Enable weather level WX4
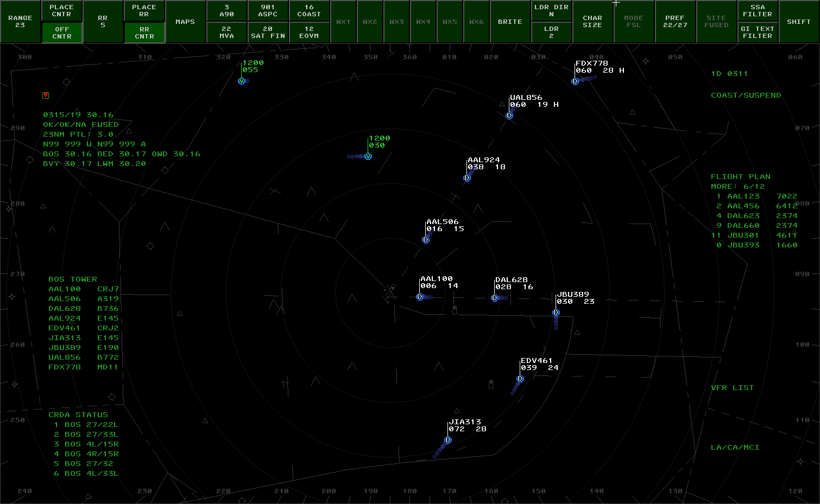The image size is (820, 504). (x=423, y=22)
